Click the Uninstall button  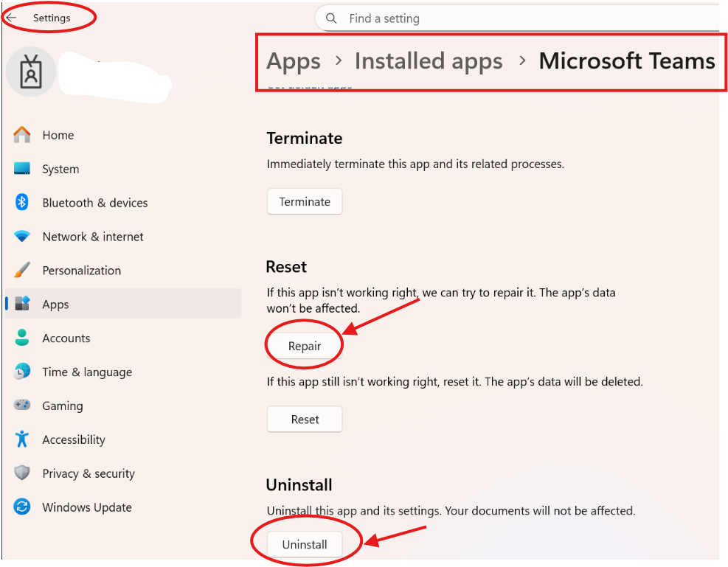305,544
